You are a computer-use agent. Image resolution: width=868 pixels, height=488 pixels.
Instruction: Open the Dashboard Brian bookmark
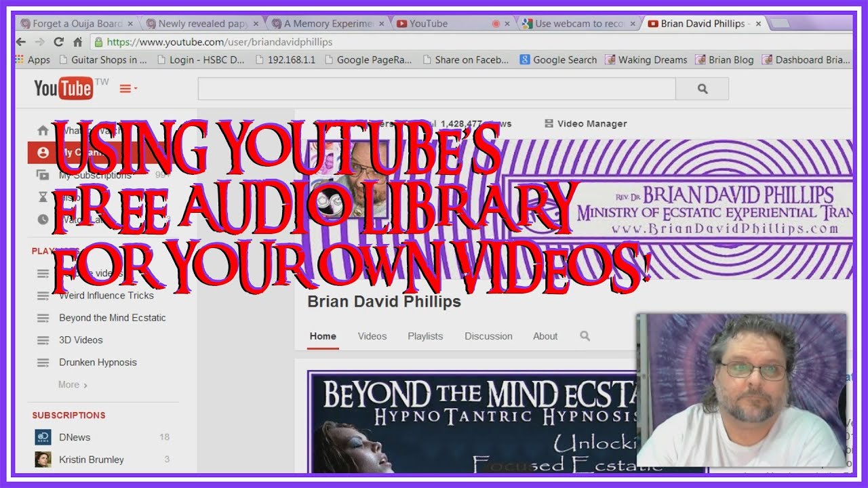point(806,60)
